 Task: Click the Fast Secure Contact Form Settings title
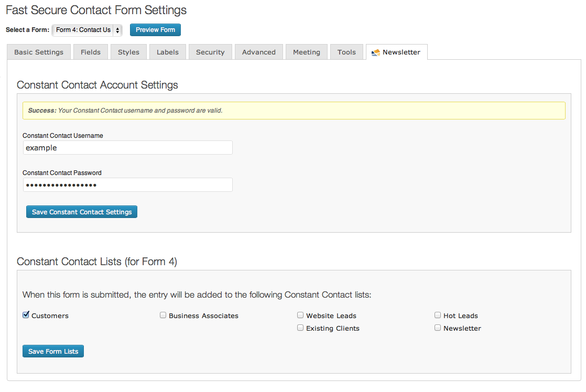pyautogui.click(x=96, y=10)
